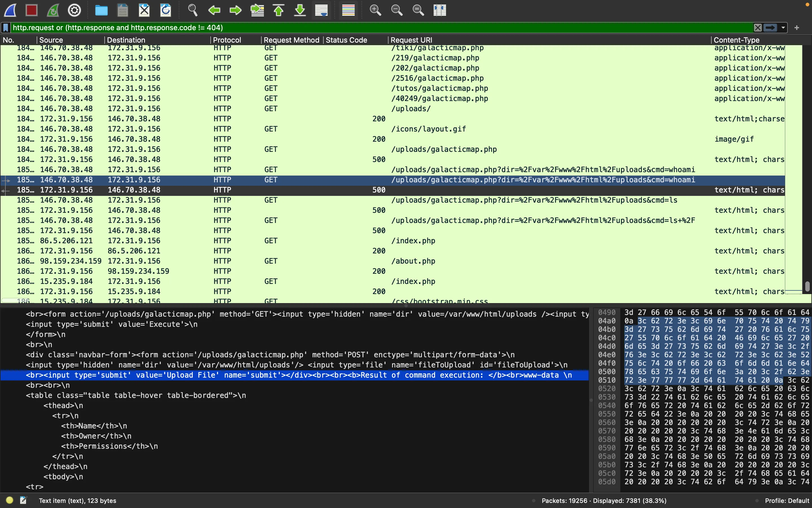
Task: Reset text to normal size icon
Action: tap(418, 10)
